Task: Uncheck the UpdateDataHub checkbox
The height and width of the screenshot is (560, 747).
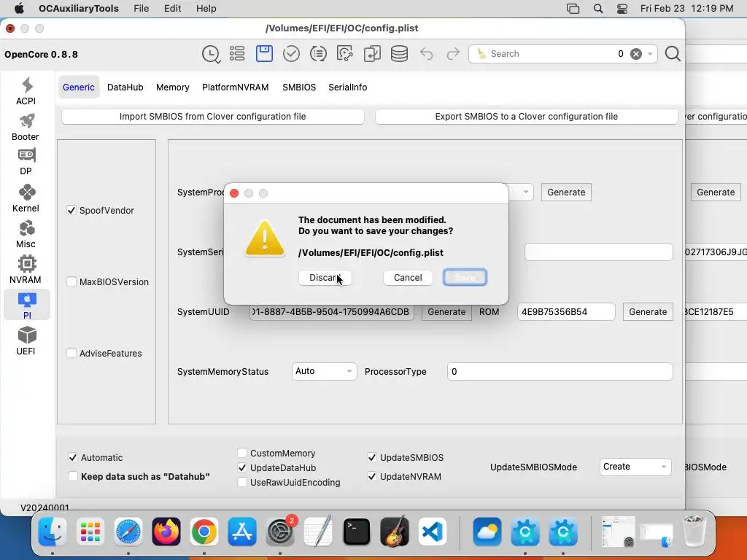Action: [242, 467]
